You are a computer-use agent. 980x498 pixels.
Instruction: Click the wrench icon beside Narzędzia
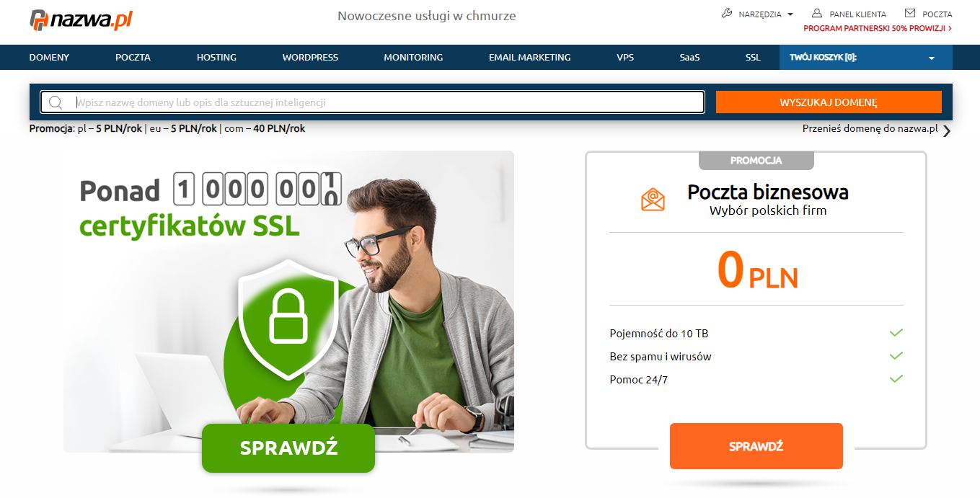coord(727,14)
